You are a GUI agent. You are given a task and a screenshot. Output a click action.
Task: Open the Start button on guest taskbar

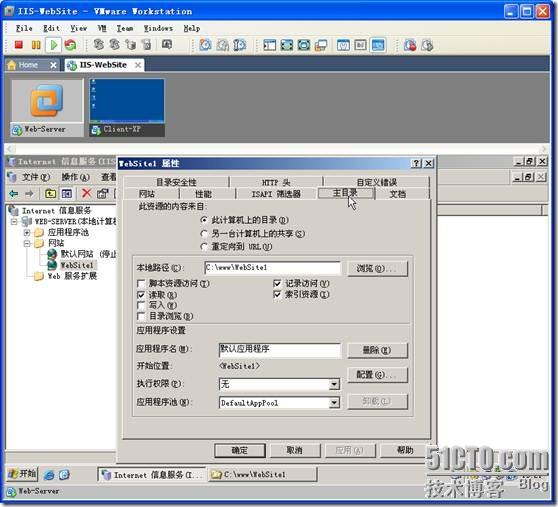[x=22, y=474]
